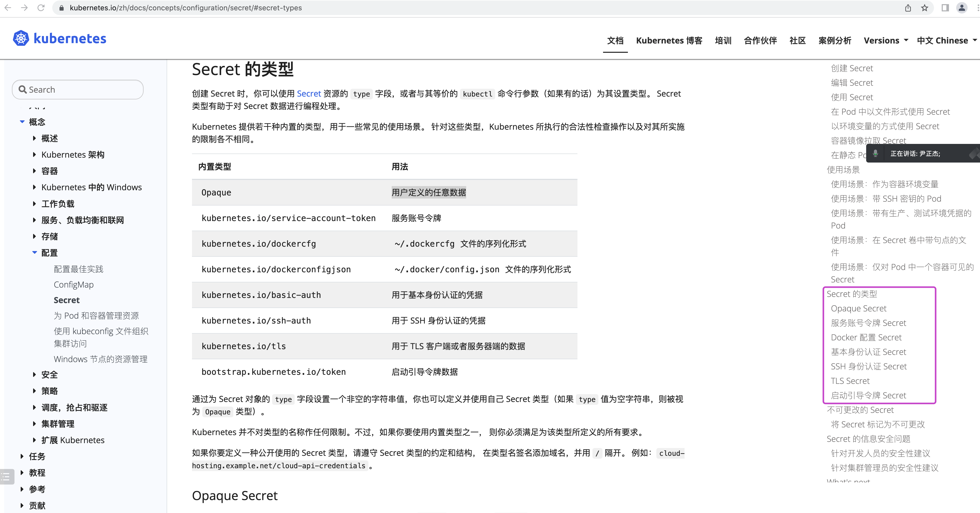
Task: Click the blue Secret hyperlink in paragraph
Action: (x=309, y=94)
